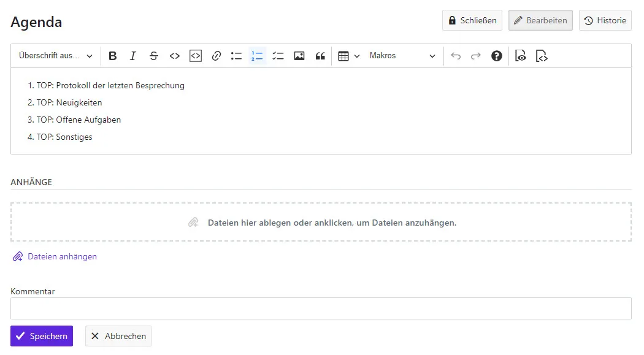644x355 pixels.
Task: Click into the Kommentar input field
Action: tap(321, 308)
